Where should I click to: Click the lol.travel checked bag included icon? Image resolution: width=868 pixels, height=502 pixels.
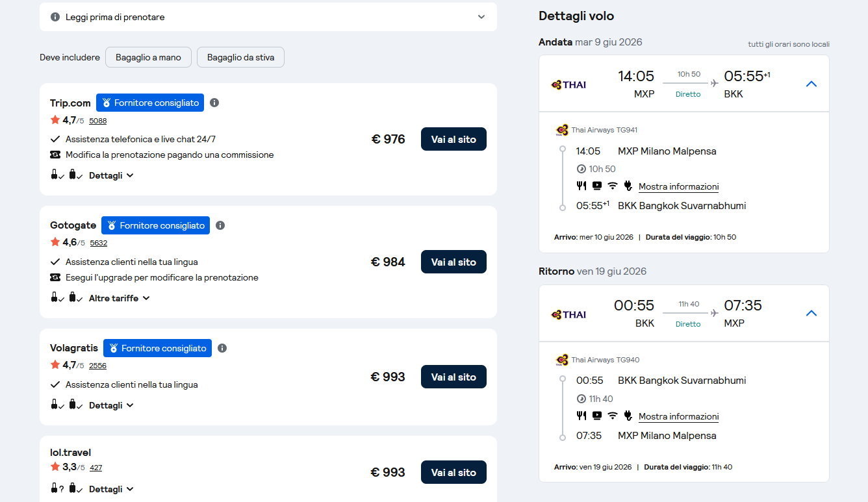tap(75, 488)
